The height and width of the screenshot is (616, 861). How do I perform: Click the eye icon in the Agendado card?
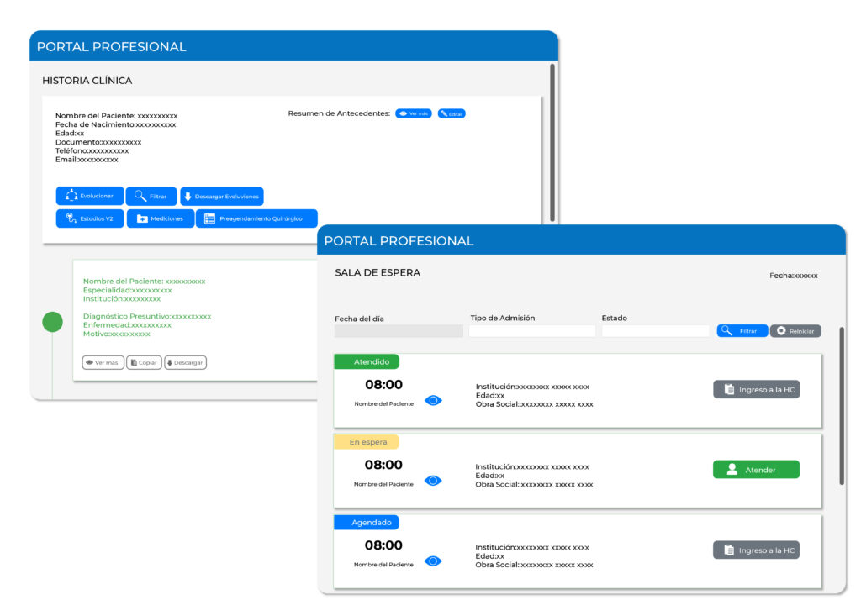coord(433,561)
